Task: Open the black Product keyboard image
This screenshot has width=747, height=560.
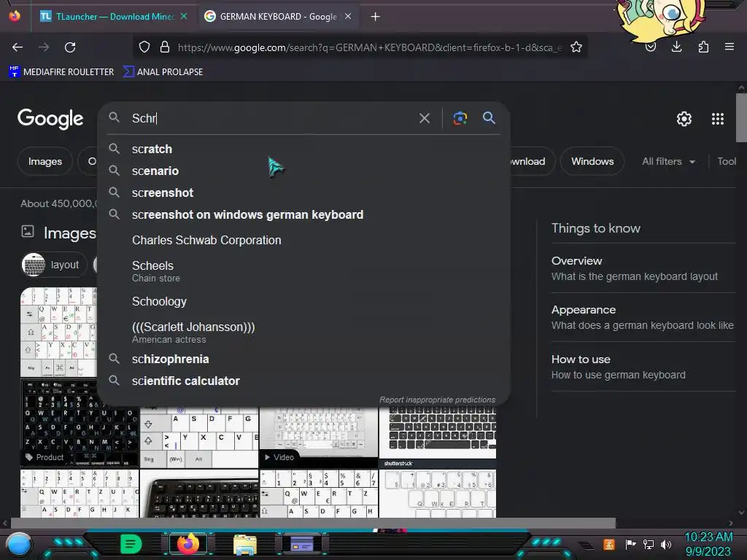Action: click(x=80, y=423)
